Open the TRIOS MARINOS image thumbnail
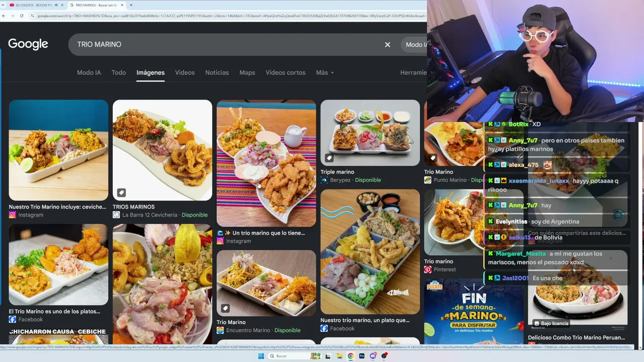 [x=163, y=150]
